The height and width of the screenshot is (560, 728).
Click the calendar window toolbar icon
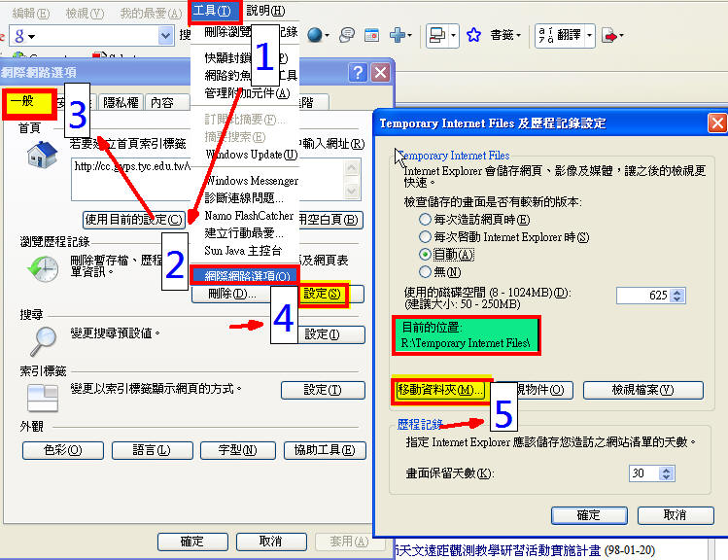click(x=371, y=35)
